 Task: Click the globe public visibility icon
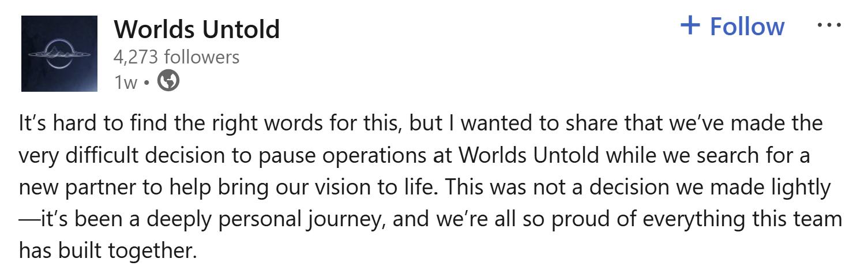168,81
